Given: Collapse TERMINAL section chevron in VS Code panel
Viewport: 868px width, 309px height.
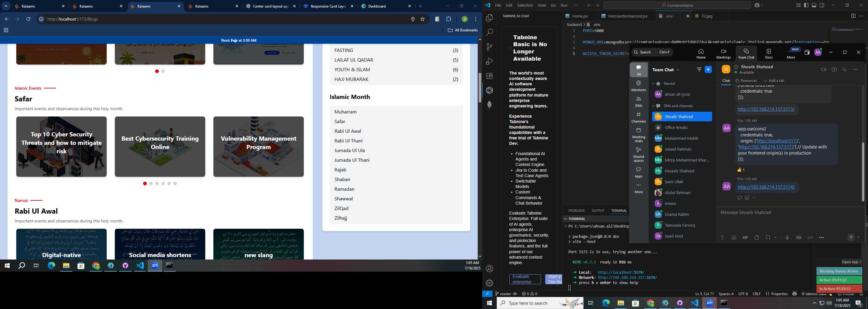Looking at the screenshot, I should 565,218.
